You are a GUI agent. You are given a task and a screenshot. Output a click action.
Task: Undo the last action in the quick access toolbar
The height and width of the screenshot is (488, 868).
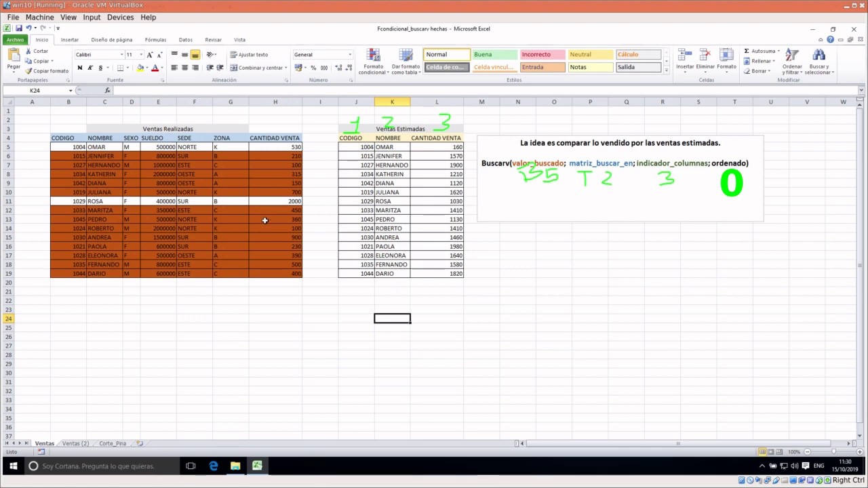coord(28,28)
